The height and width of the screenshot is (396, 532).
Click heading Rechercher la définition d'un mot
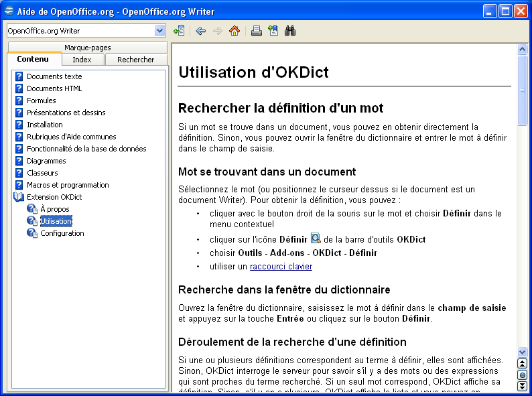pos(281,108)
